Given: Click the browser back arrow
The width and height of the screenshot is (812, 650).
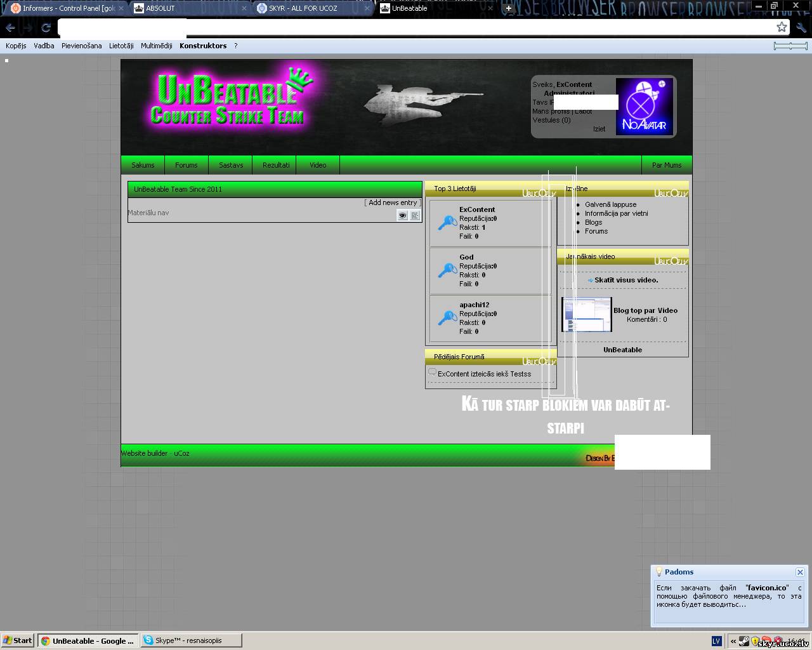Looking at the screenshot, I should 11,27.
